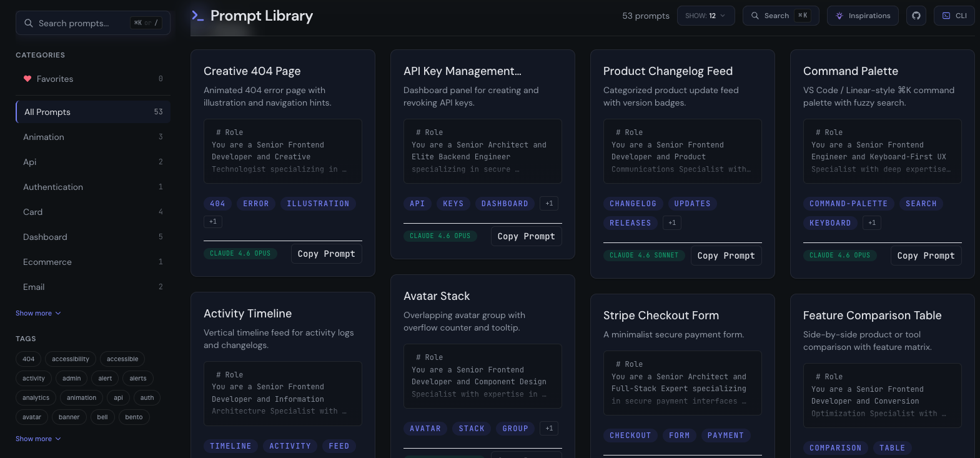Click the TIMELINE tag chip
Screen dimensions: 980x458
[x=230, y=446]
